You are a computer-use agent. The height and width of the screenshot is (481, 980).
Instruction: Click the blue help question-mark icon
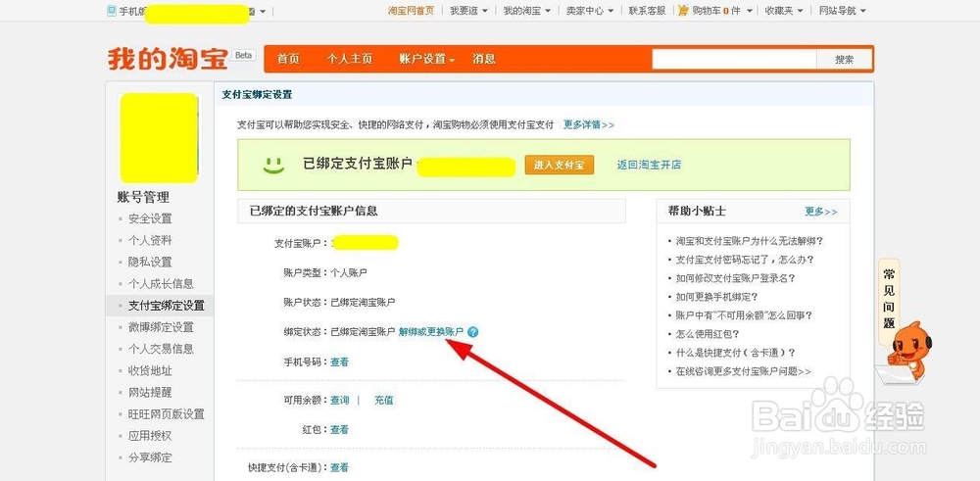(x=472, y=332)
